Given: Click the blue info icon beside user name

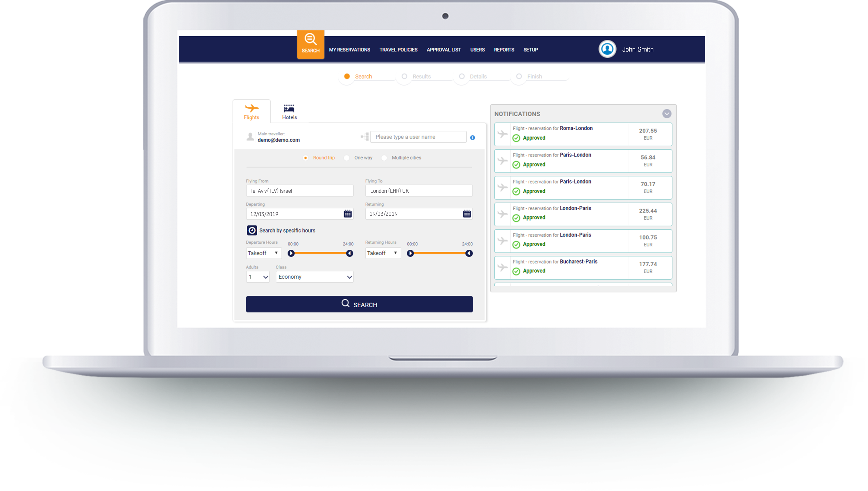Looking at the screenshot, I should 472,137.
